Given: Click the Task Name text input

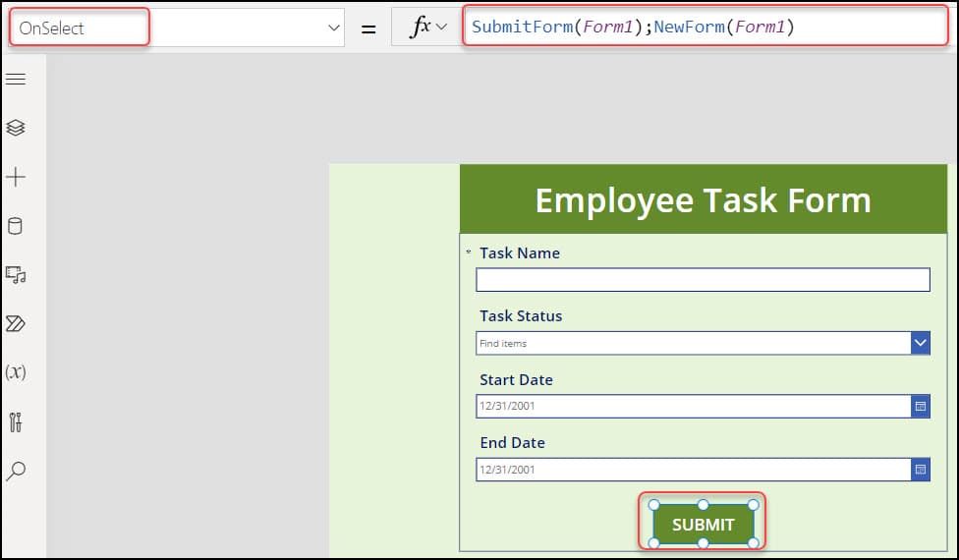Looking at the screenshot, I should tap(703, 279).
